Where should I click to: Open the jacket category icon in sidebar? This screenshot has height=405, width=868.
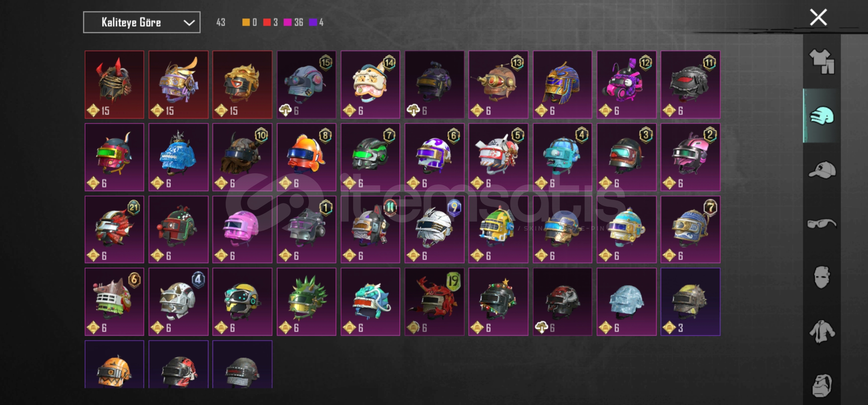click(822, 331)
